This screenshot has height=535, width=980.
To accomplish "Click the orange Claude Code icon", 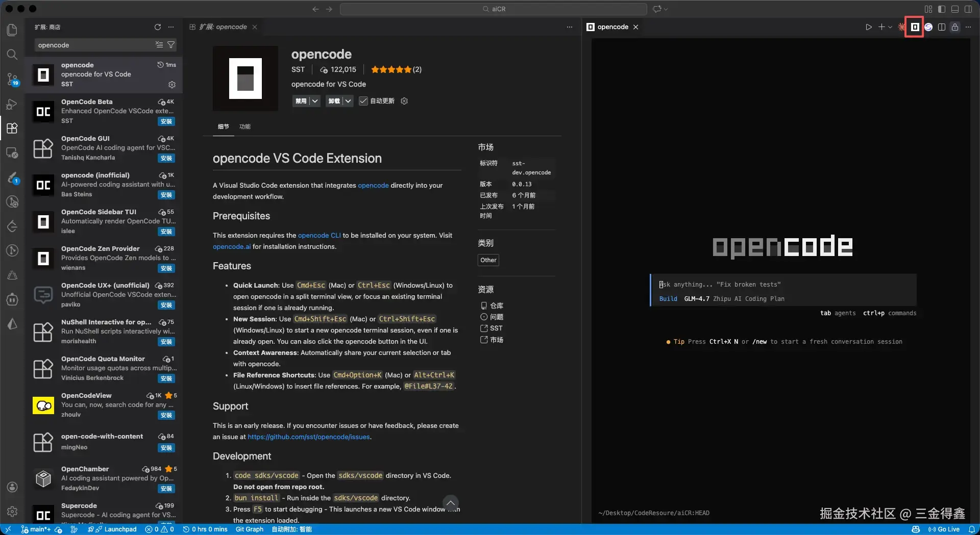I will [x=902, y=27].
